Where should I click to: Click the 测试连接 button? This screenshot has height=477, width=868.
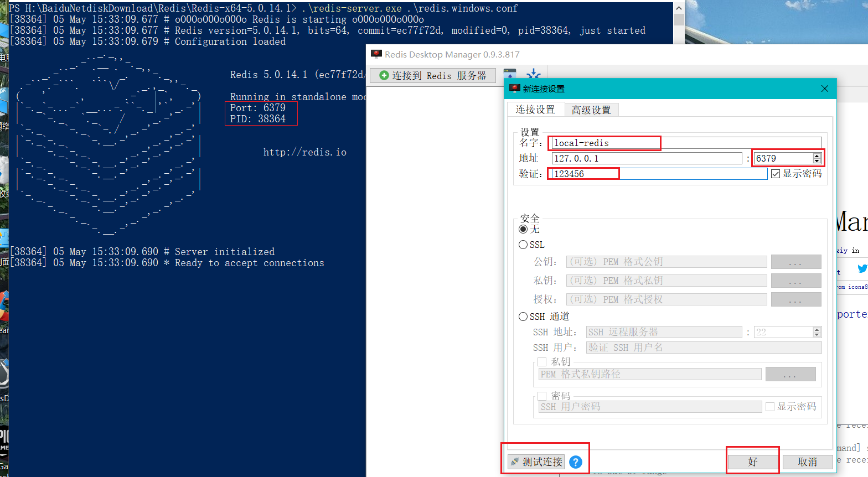(x=536, y=462)
